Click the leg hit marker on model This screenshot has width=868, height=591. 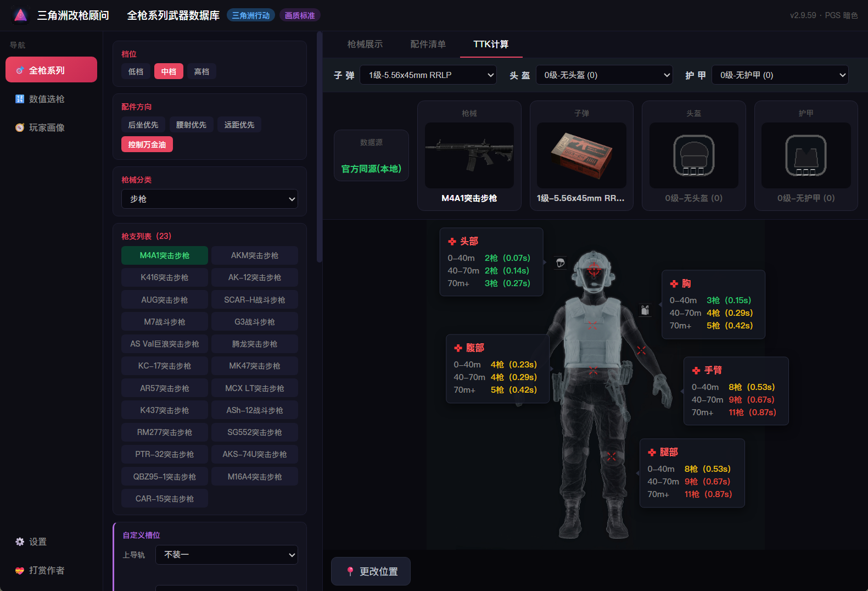pyautogui.click(x=612, y=456)
